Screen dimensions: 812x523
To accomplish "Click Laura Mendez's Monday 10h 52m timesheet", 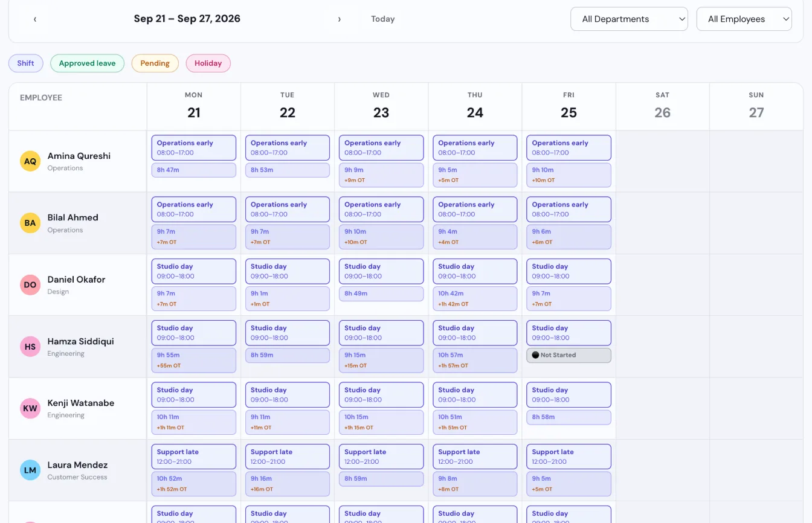I will click(x=194, y=484).
